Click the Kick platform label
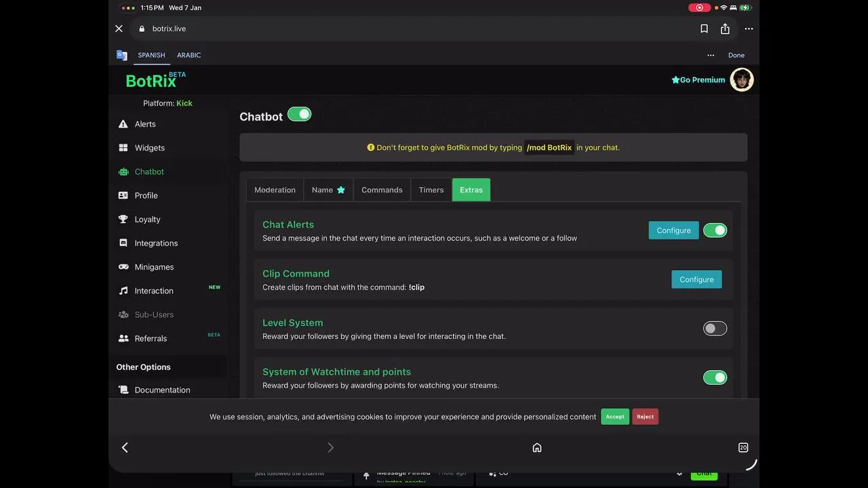Screen dimensions: 868x488 click(184, 103)
